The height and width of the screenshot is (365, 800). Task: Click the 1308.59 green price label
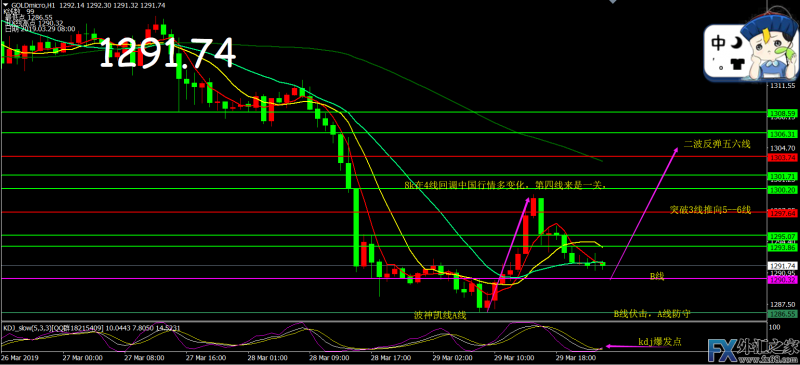(782, 112)
